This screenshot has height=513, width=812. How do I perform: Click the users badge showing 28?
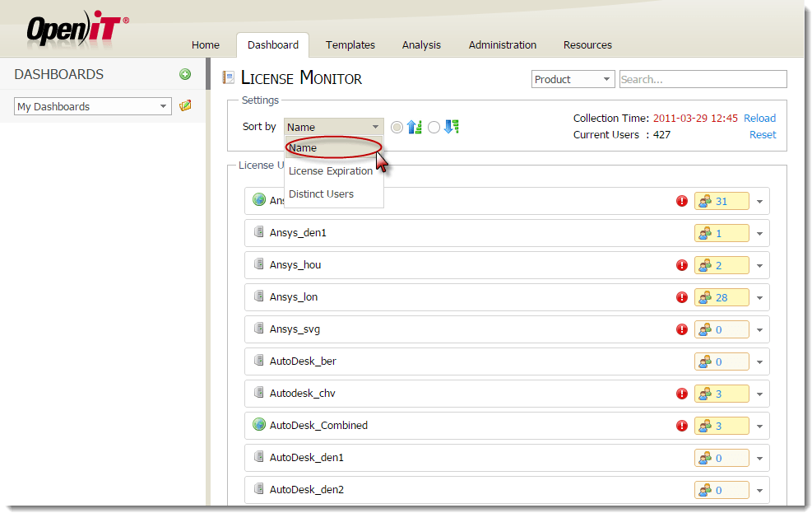(722, 297)
